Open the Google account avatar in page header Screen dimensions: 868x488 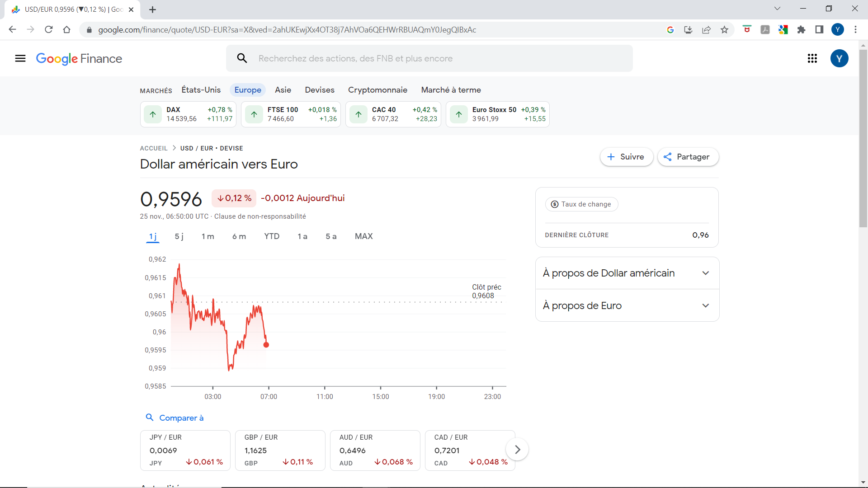839,58
